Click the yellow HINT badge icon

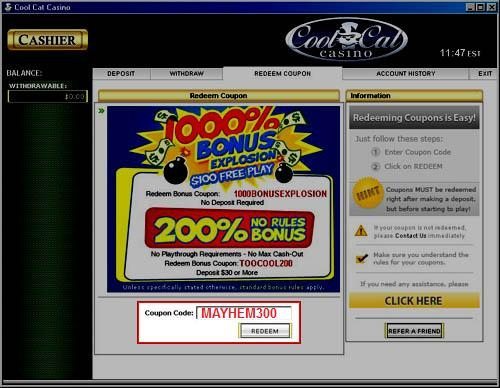(367, 193)
